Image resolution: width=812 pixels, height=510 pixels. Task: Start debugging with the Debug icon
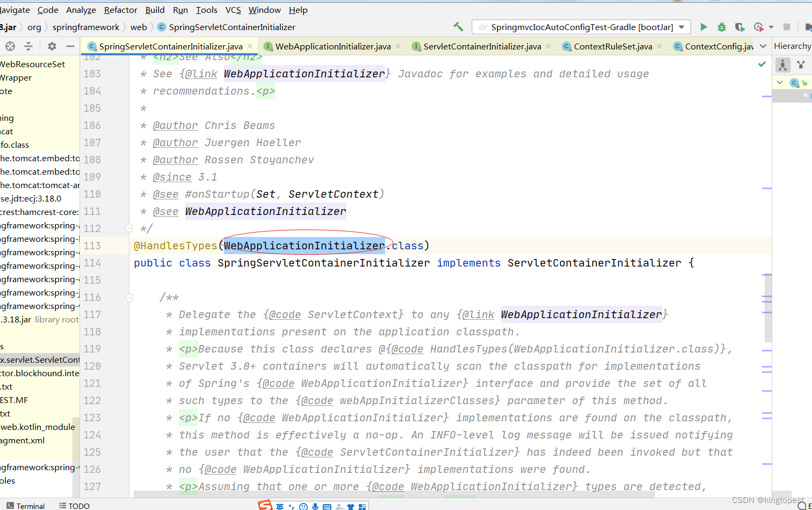721,26
